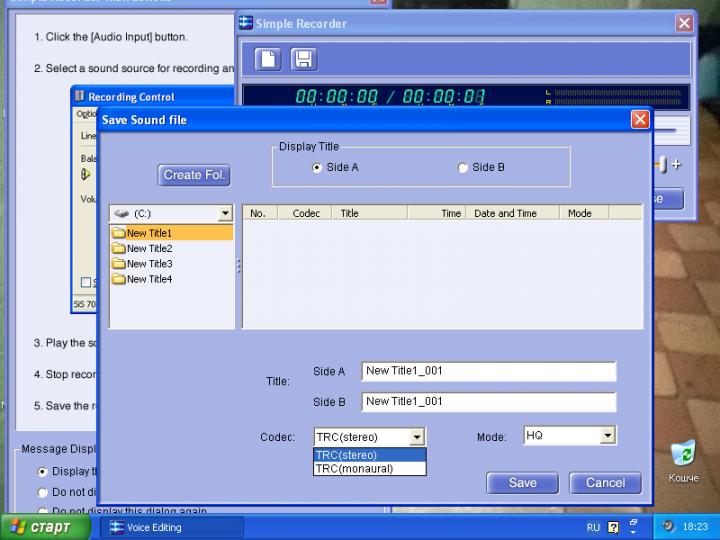This screenshot has height=540, width=720.
Task: Collapse the Codec dropdown arrow
Action: (417, 437)
